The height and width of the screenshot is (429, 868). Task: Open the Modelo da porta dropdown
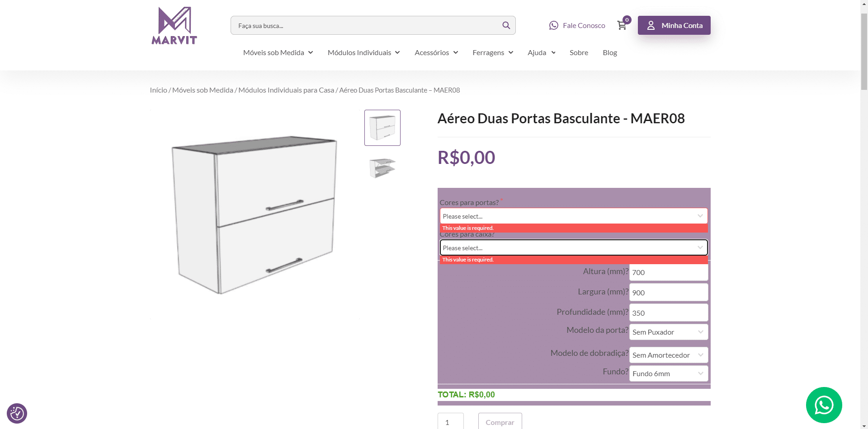coord(668,332)
